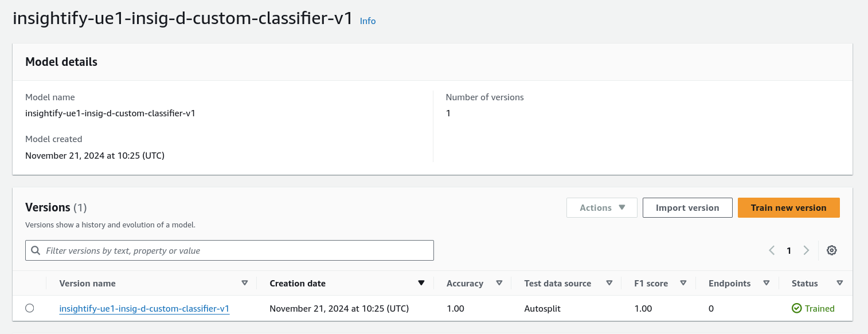
Task: Open the Status column filter dropdown
Action: (x=839, y=283)
